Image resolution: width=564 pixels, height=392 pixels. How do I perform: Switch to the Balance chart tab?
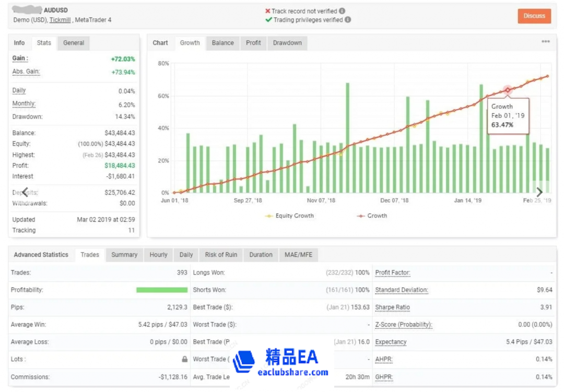pyautogui.click(x=222, y=43)
